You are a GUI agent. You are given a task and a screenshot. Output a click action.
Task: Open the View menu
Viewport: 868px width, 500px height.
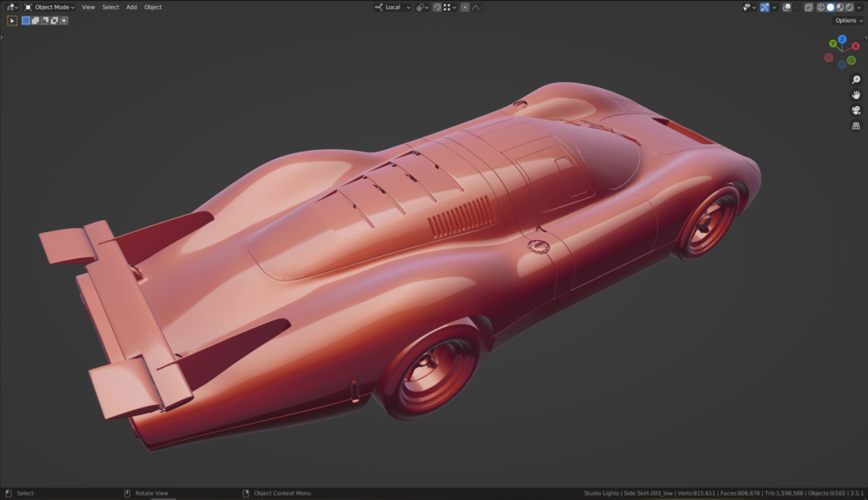88,7
